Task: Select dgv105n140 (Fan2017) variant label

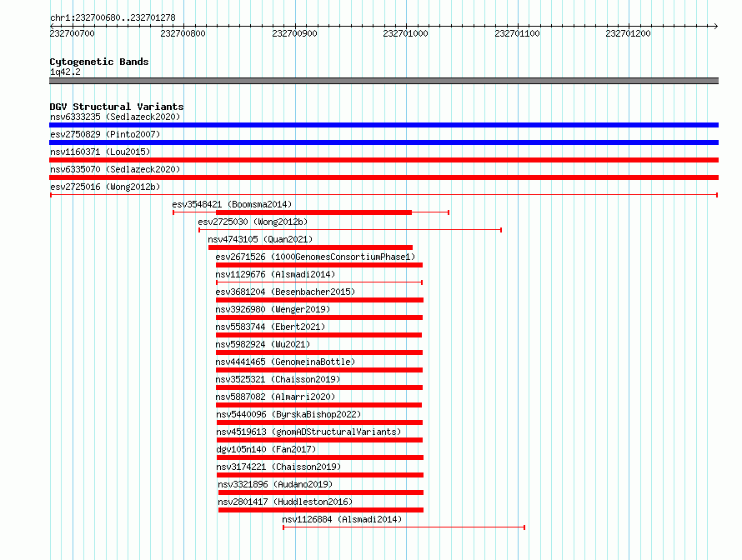Action: pyautogui.click(x=266, y=449)
